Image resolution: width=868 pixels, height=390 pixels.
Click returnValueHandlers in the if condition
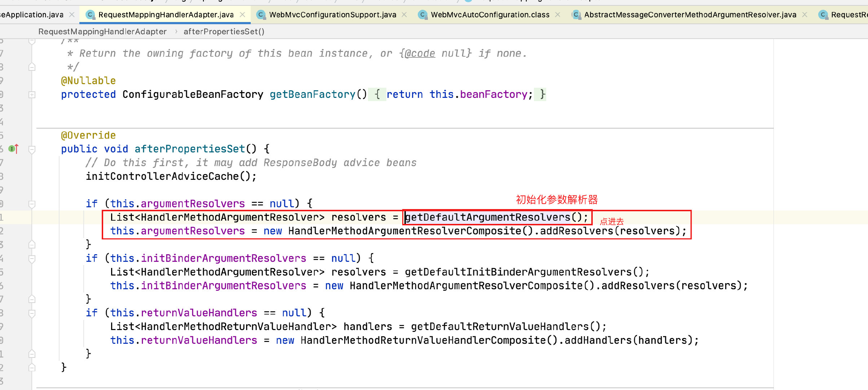199,312
